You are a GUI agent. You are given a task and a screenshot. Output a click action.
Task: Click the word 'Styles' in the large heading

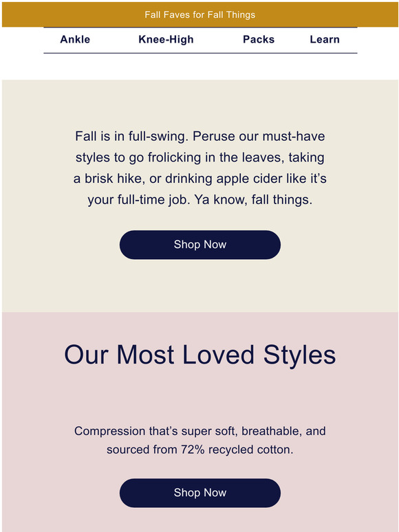[300, 355]
